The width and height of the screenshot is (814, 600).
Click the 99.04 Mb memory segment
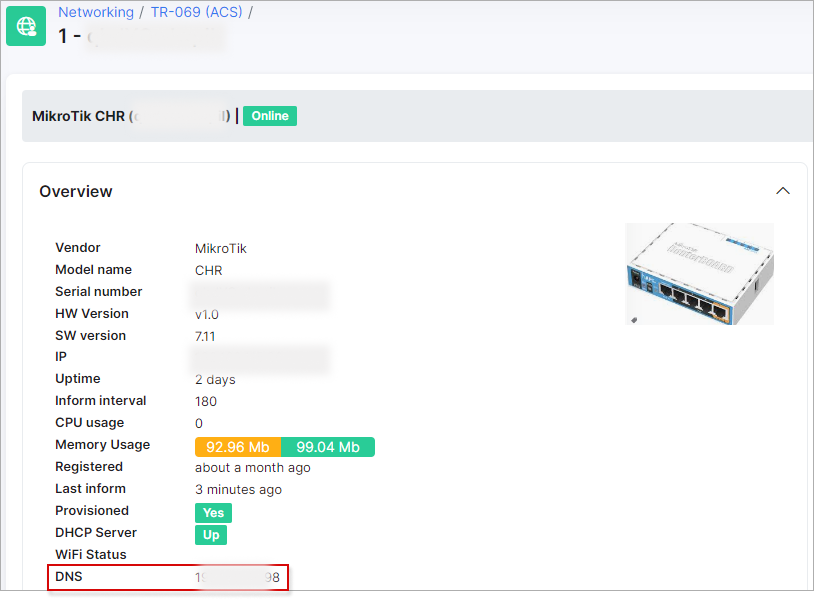[328, 447]
